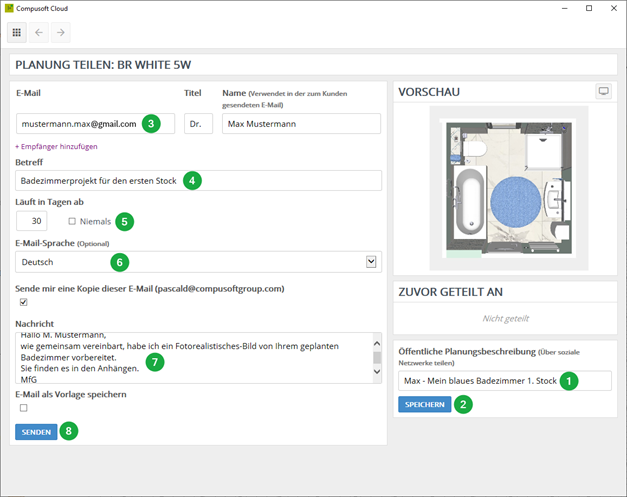Click the message scrollbar down arrow

pyautogui.click(x=377, y=371)
